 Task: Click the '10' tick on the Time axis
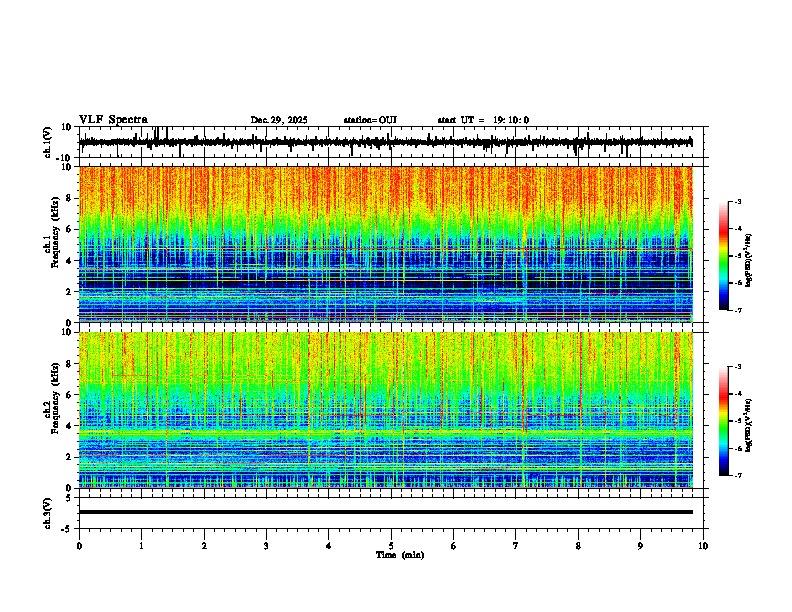pyautogui.click(x=703, y=546)
